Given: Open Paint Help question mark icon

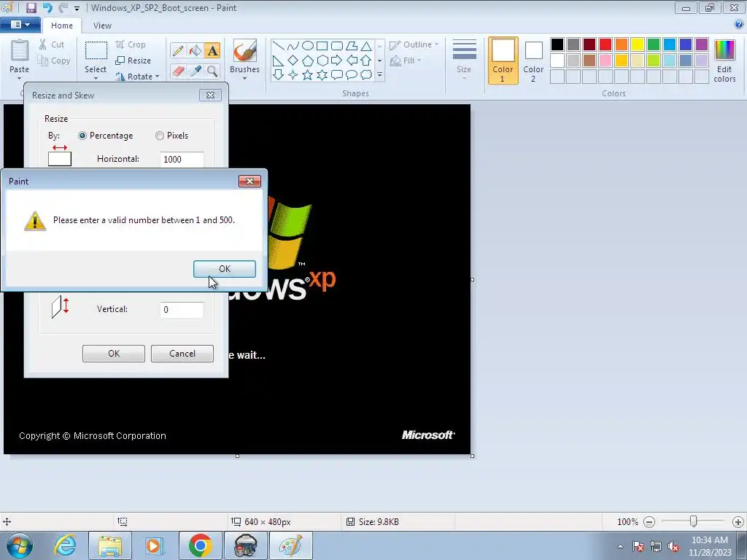Looking at the screenshot, I should click(x=740, y=24).
